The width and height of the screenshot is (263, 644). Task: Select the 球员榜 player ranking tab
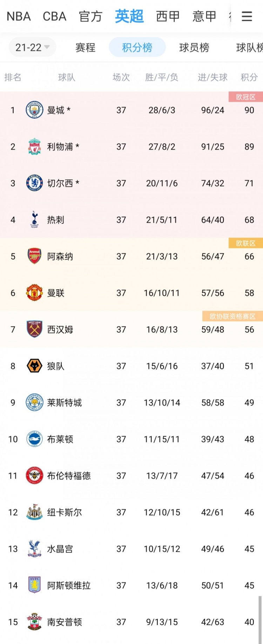coord(194,47)
